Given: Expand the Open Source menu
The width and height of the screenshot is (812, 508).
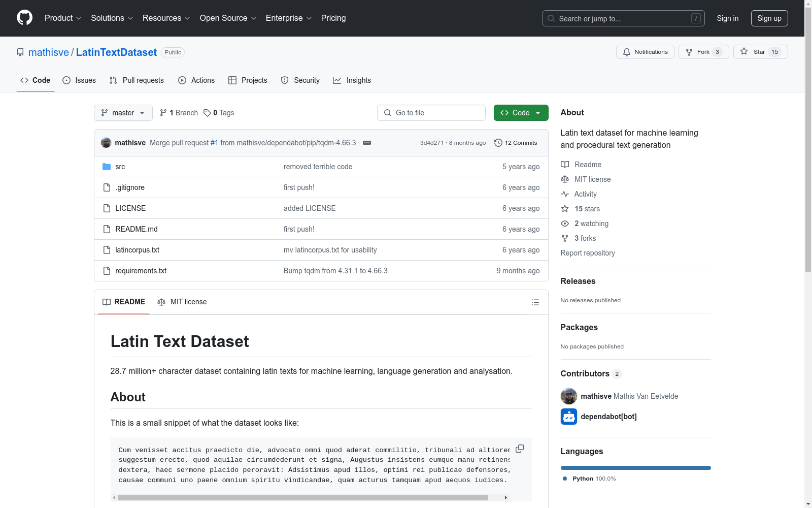Looking at the screenshot, I should (x=228, y=18).
